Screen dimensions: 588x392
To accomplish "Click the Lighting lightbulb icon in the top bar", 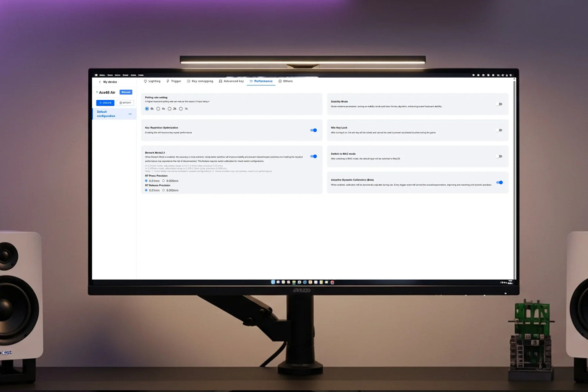I will (145, 81).
